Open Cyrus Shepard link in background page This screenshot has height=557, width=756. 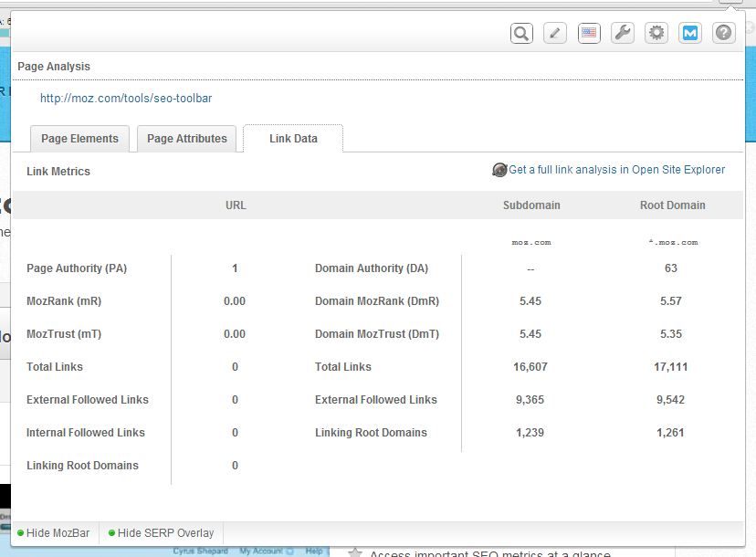(x=201, y=551)
